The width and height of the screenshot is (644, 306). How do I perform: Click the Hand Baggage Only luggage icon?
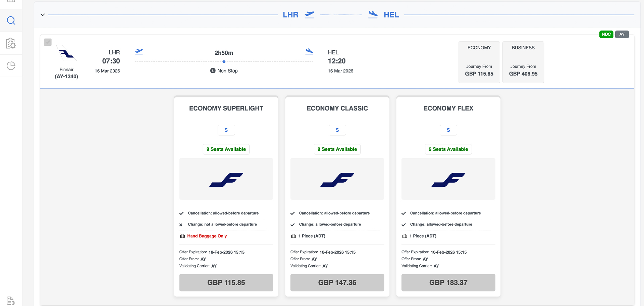(x=182, y=236)
